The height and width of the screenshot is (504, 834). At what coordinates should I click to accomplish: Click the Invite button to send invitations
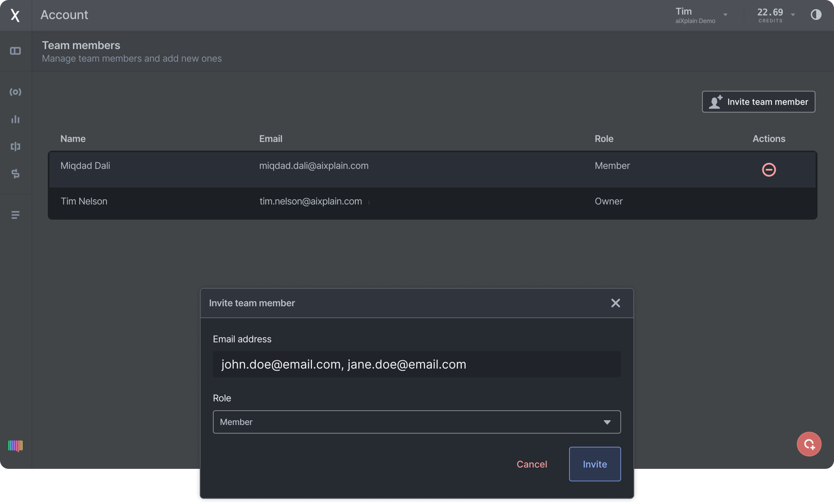point(595,464)
